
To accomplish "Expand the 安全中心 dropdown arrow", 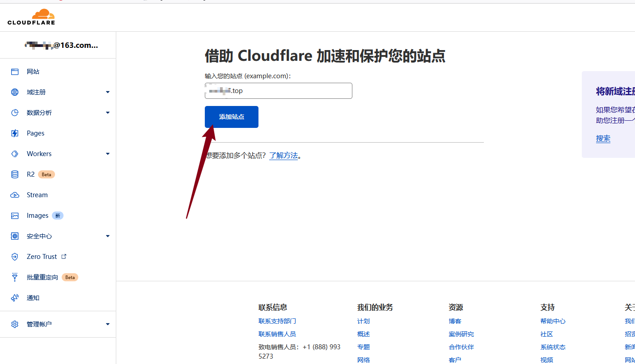I will click(108, 236).
